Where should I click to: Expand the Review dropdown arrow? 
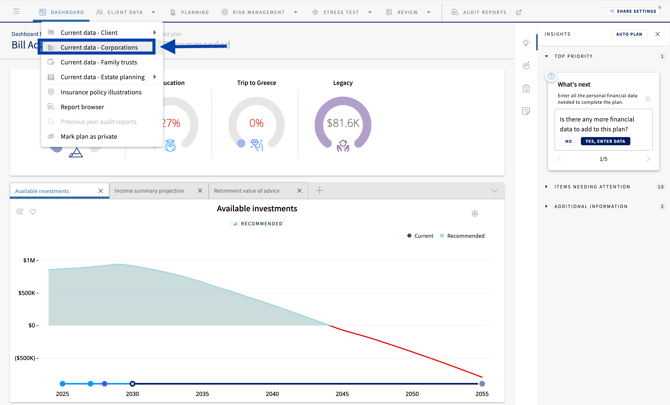[x=429, y=12]
